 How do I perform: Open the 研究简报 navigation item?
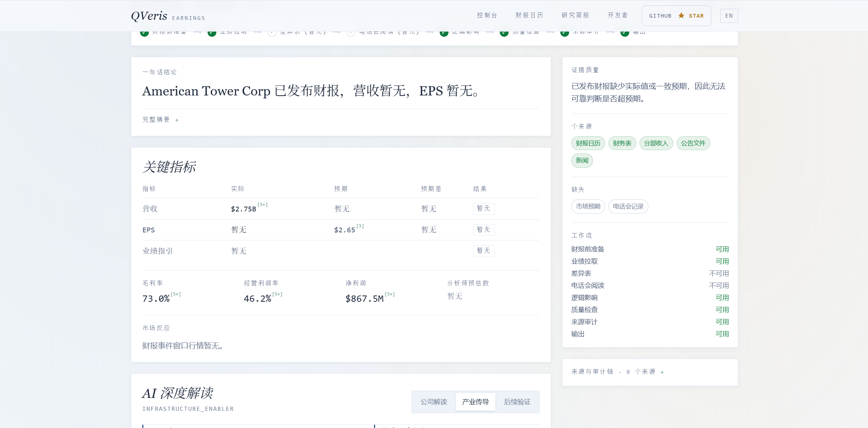coord(575,15)
